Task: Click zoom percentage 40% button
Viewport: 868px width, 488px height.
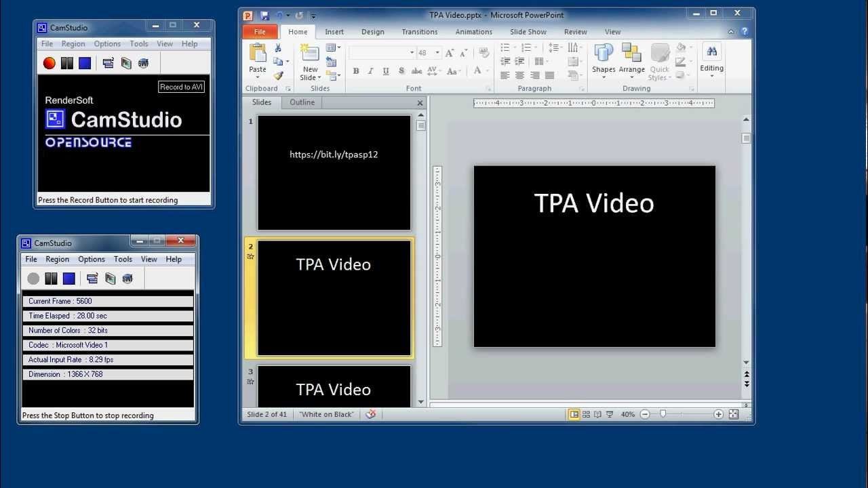Action: (x=628, y=414)
